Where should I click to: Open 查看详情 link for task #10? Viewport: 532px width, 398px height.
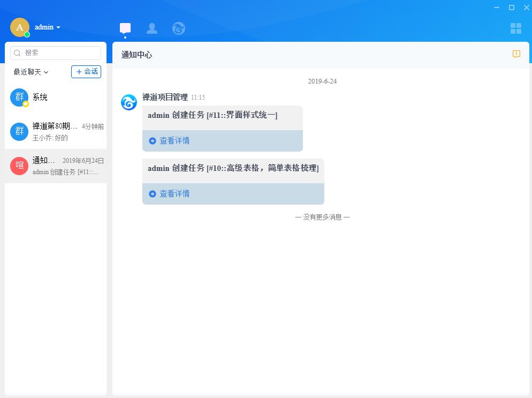tap(174, 194)
